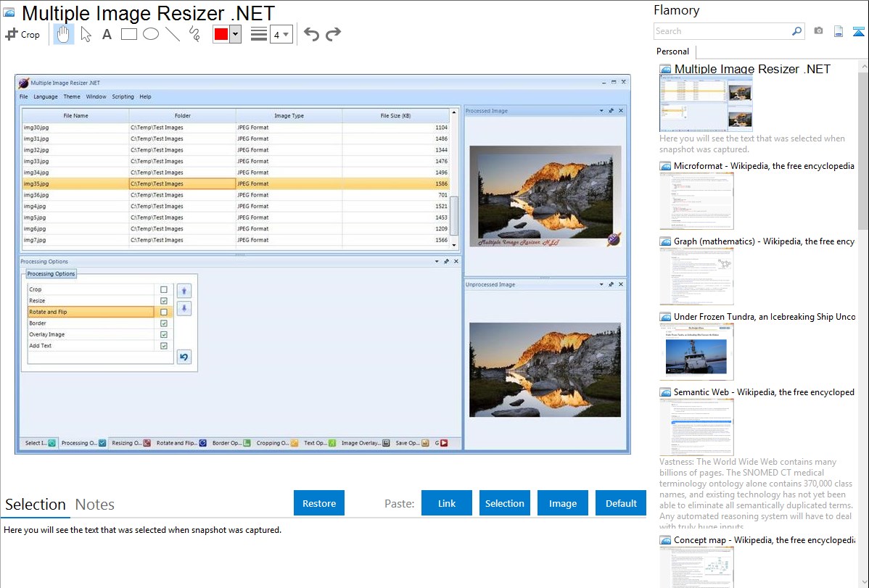
Task: Click the red color swatch
Action: point(221,34)
